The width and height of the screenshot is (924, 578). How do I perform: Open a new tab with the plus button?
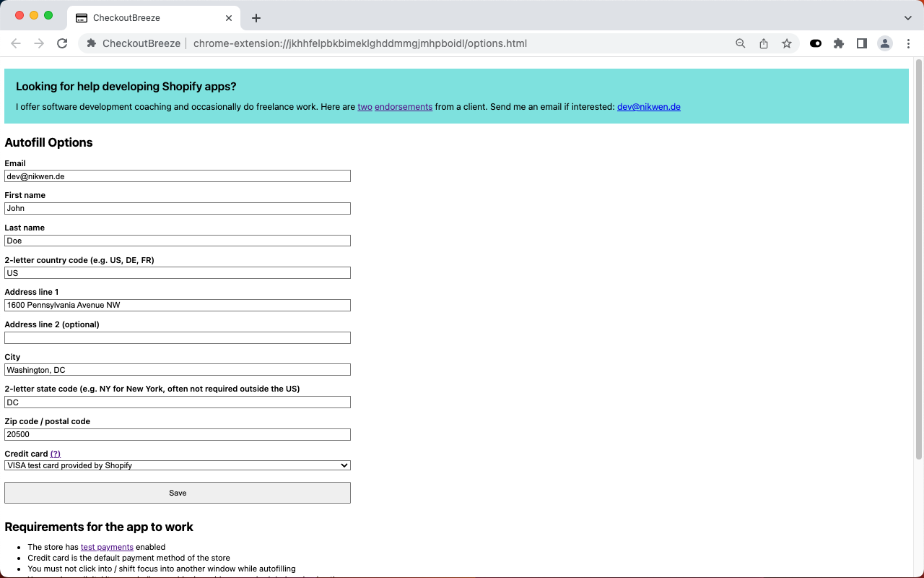(256, 17)
